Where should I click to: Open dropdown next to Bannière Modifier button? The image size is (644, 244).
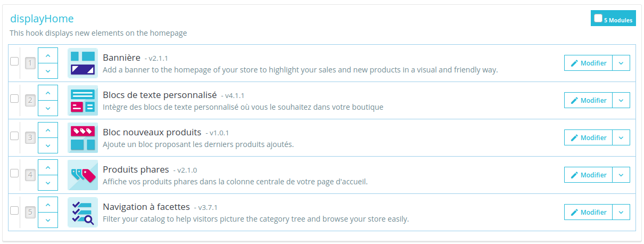click(x=621, y=63)
